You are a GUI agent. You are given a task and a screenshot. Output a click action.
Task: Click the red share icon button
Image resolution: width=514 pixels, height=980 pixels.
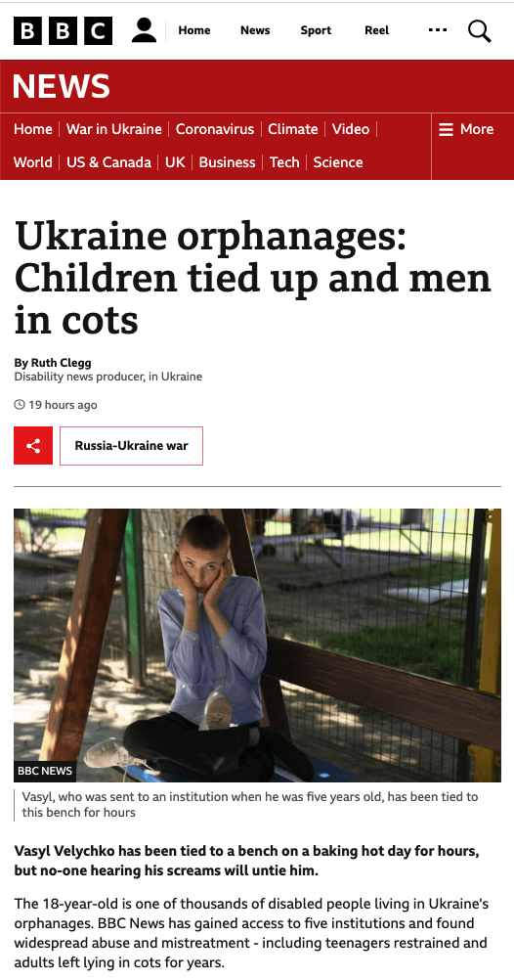tap(33, 446)
